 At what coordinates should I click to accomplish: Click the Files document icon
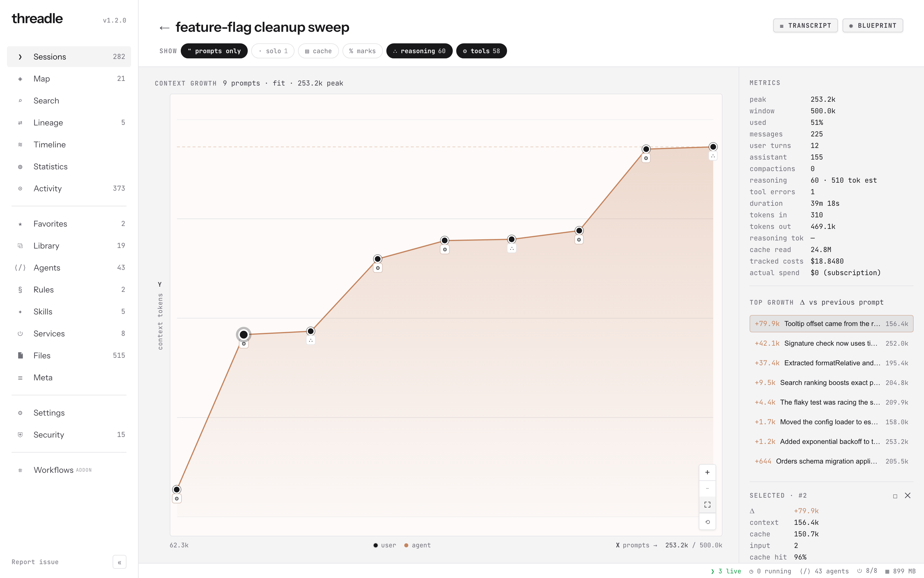[20, 355]
